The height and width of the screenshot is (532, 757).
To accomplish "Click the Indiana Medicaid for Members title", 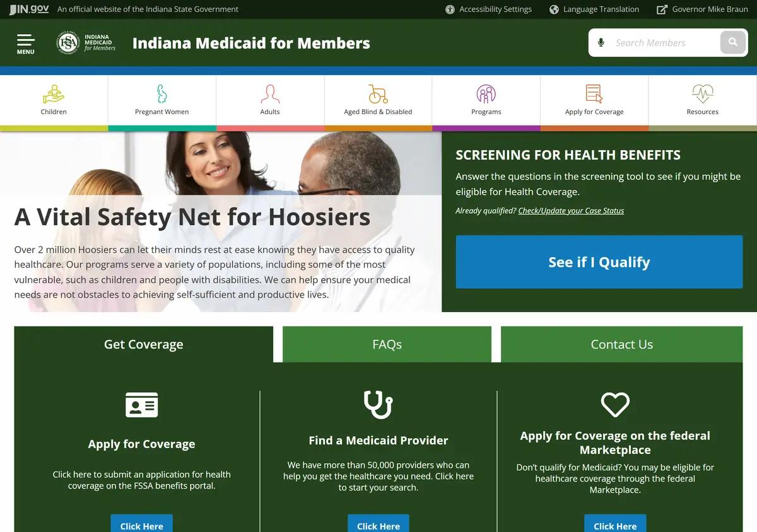I will pos(251,43).
